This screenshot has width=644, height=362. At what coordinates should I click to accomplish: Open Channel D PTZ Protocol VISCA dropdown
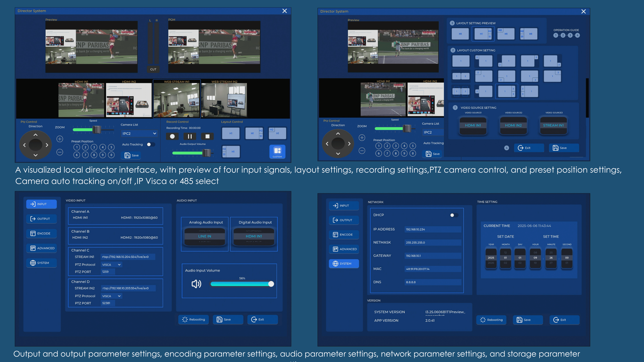pos(112,296)
